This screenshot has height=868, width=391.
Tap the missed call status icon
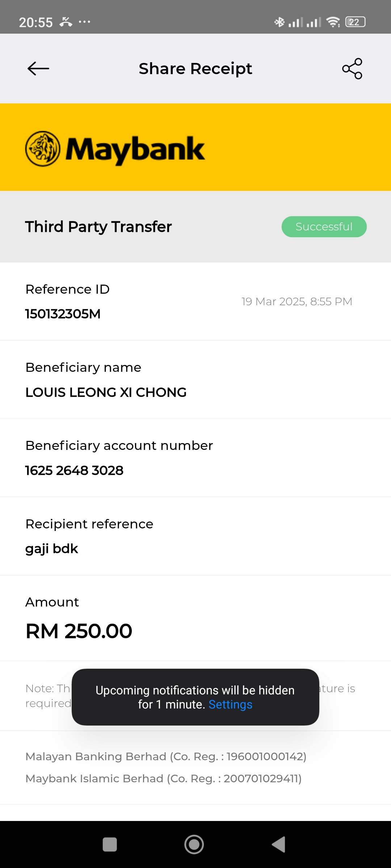point(66,22)
